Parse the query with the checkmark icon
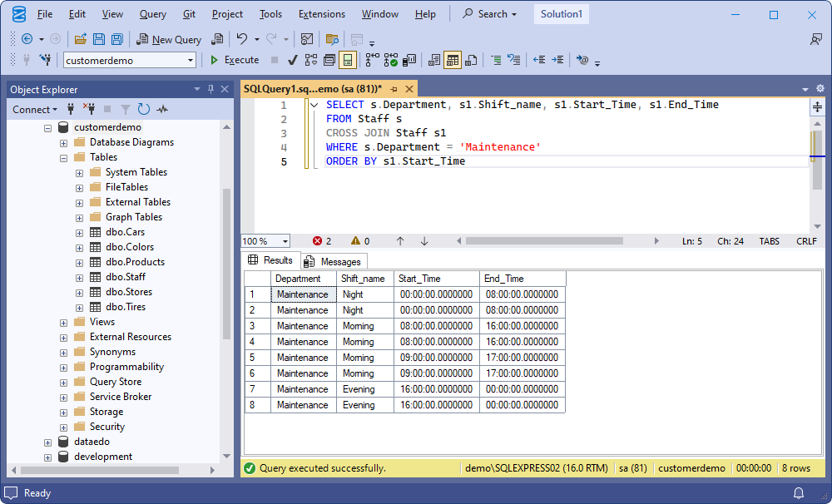The image size is (832, 504). click(293, 59)
